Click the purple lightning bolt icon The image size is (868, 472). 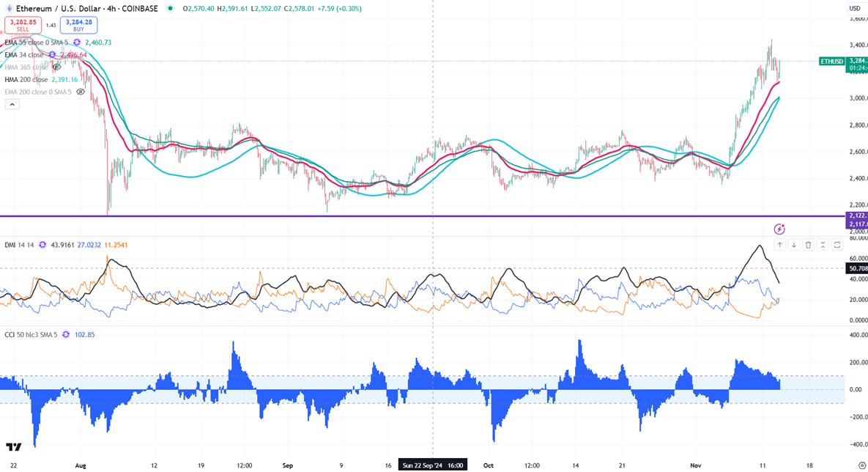coord(779,229)
